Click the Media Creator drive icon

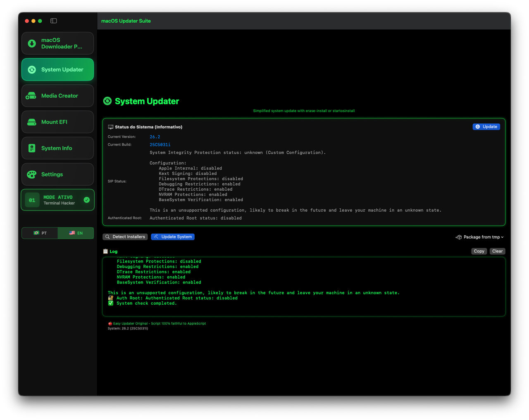point(31,96)
